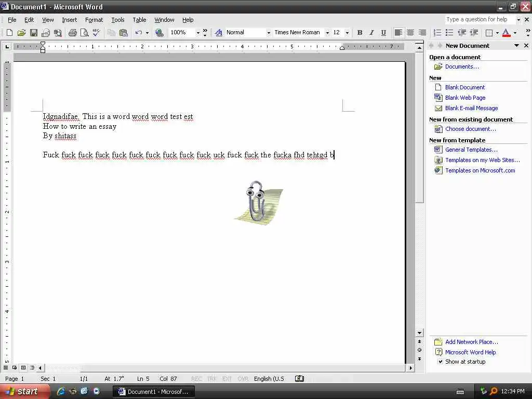Open the Table menu
532x399 pixels.
(x=139, y=20)
